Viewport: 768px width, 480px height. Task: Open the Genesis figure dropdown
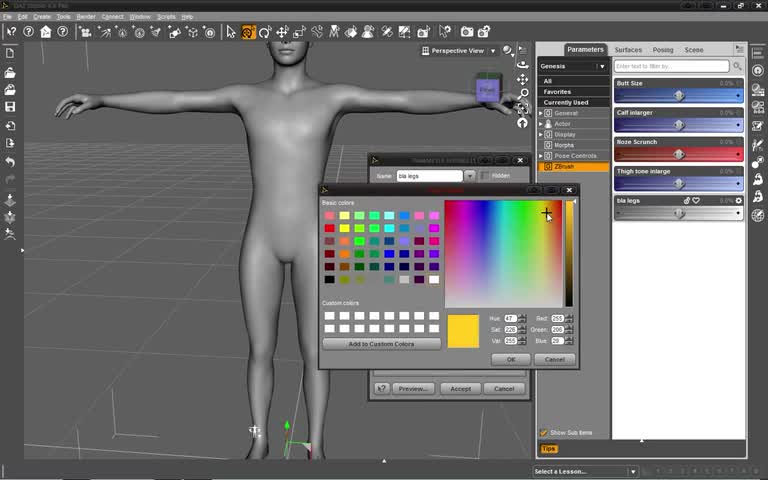pyautogui.click(x=602, y=67)
